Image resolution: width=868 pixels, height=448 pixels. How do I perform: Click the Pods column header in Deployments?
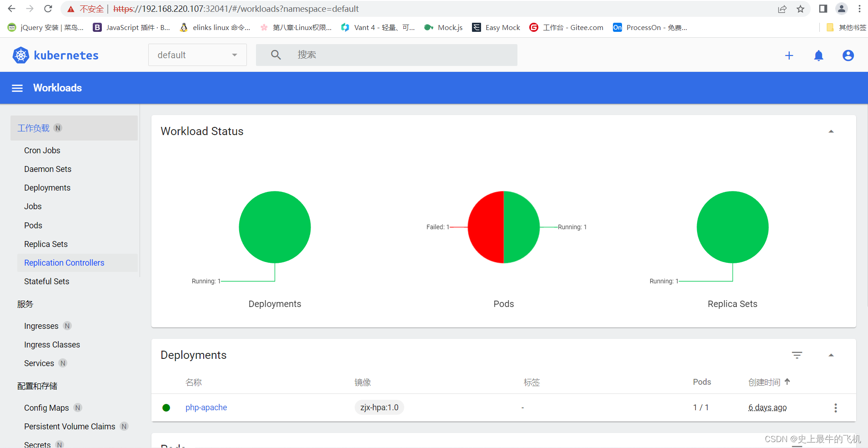click(702, 382)
